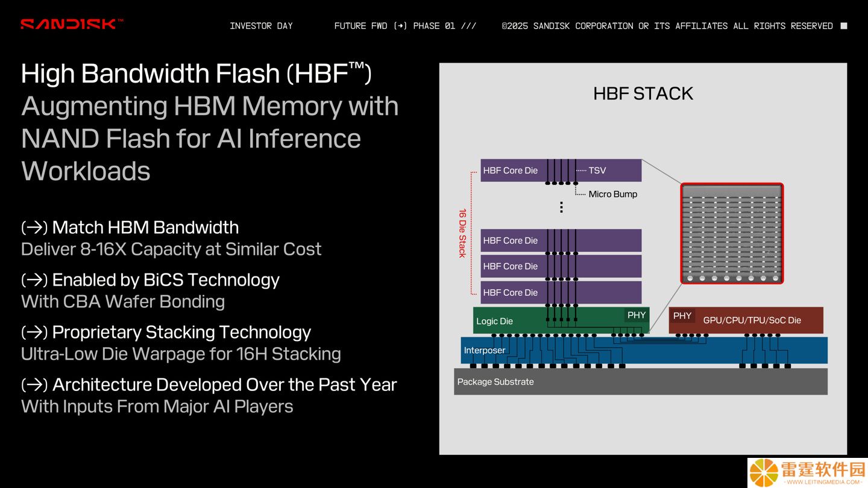Click the Enabled by BiCS Technology heading
Viewport: 868px width, 488px height.
coord(166,280)
